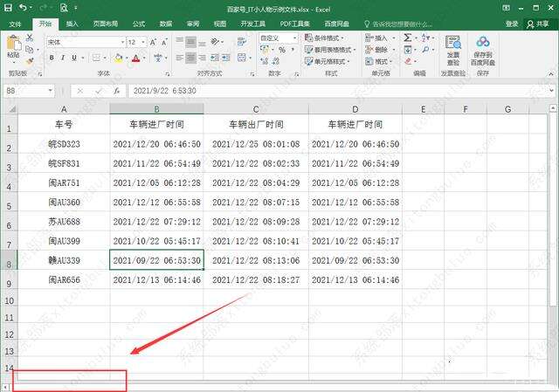Click the print preview icon in quick access toolbar

(64, 8)
